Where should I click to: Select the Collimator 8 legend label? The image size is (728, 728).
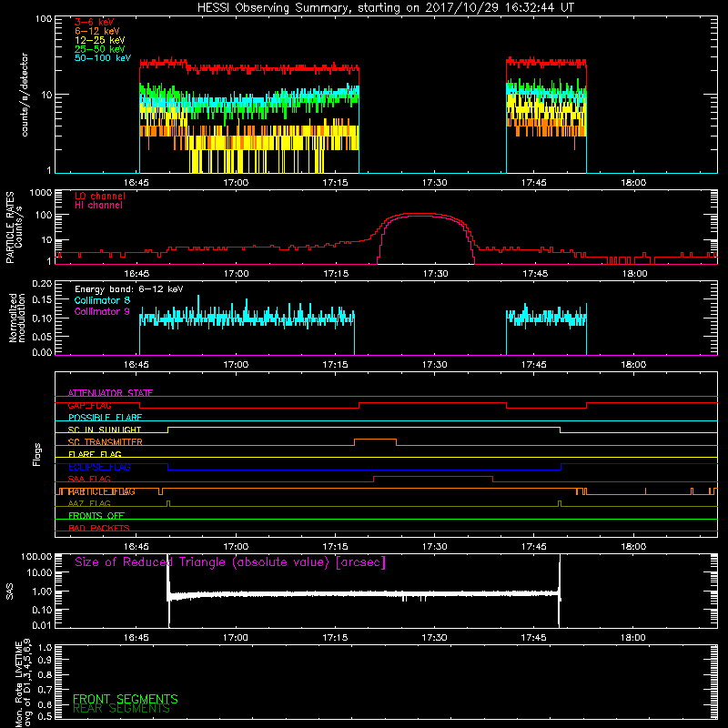tap(102, 300)
